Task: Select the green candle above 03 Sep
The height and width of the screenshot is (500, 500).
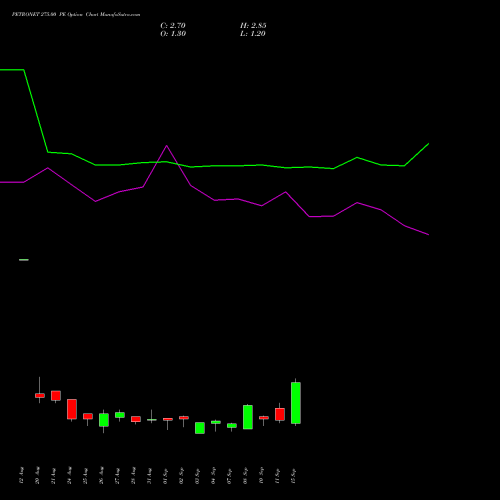Action: tap(200, 428)
